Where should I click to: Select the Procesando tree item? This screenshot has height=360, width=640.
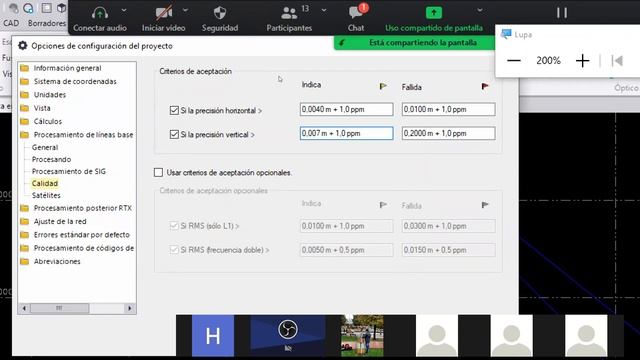point(51,159)
